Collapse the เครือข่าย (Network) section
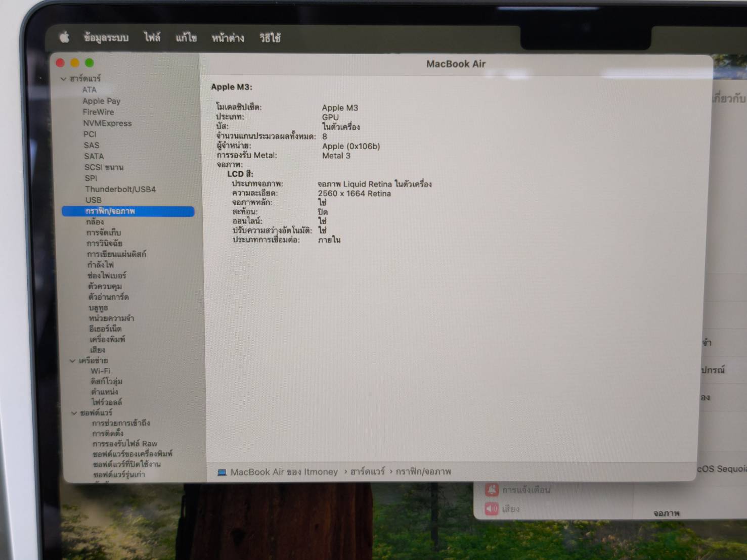The image size is (747, 560). (72, 361)
